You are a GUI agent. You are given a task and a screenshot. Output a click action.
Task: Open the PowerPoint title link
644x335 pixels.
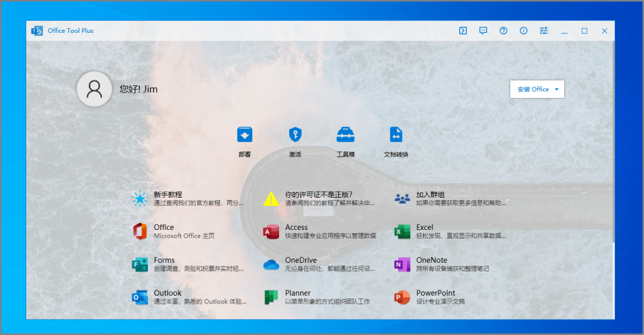click(x=436, y=293)
